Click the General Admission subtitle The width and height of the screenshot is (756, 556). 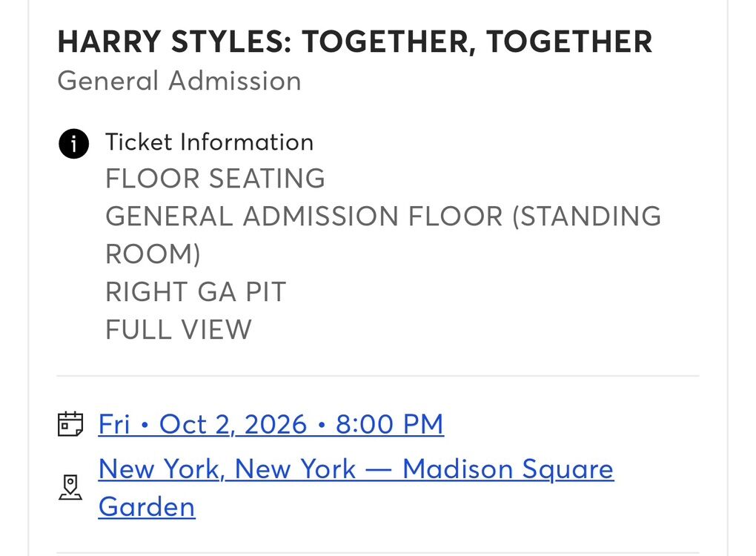click(179, 81)
